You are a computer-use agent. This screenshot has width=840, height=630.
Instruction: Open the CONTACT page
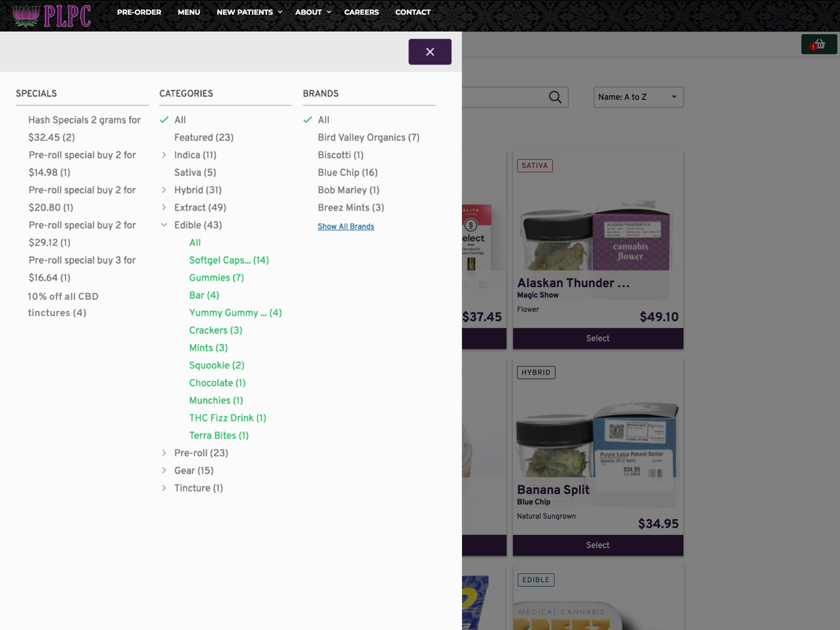[413, 12]
